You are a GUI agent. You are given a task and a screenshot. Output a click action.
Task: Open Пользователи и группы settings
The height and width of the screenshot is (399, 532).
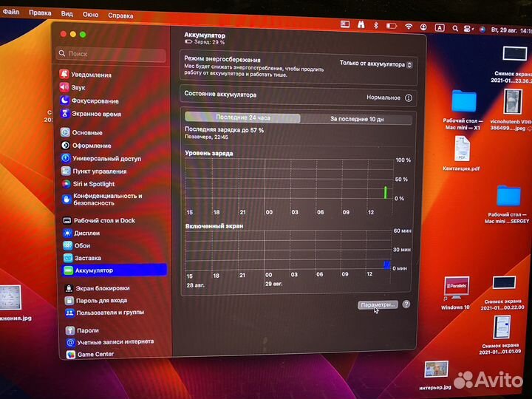109,313
